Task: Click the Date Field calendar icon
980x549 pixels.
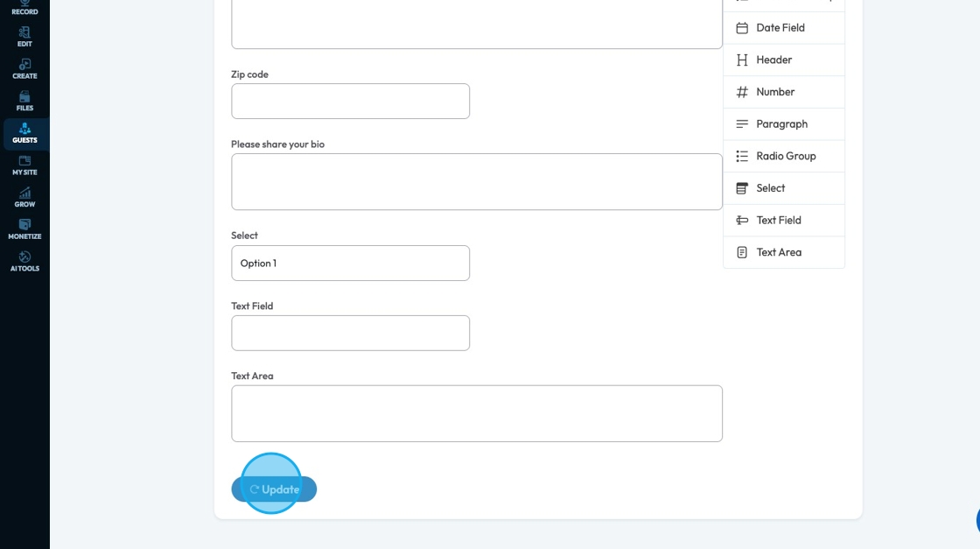Action: click(742, 27)
